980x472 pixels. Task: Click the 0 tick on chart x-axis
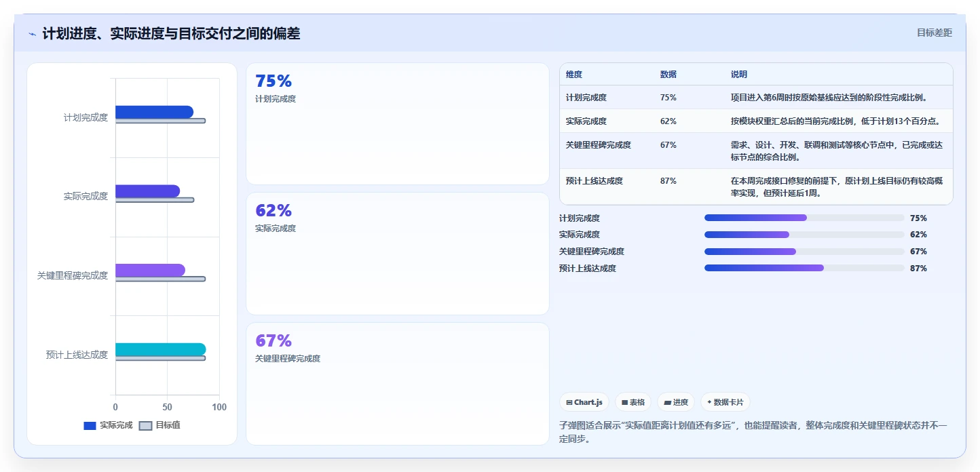(115, 407)
